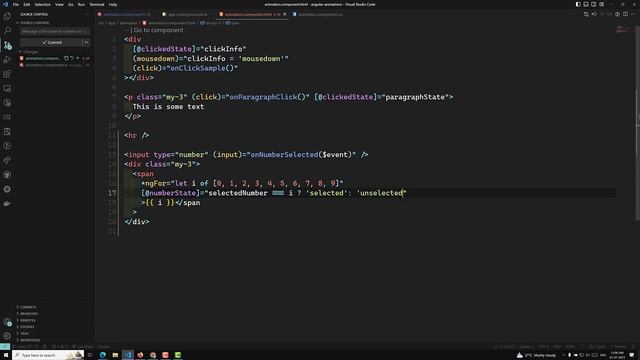
Task: Open the Selection menu
Action: tap(42, 4)
